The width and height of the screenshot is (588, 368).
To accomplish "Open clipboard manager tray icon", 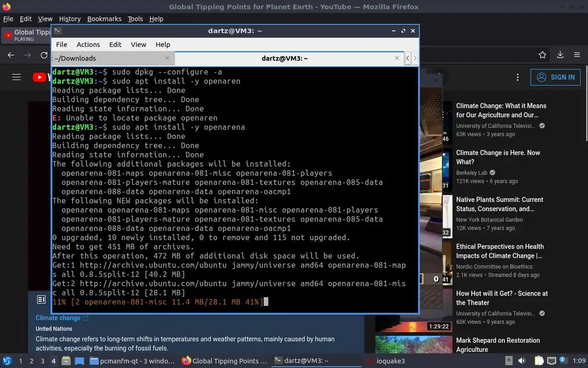I will coord(539,361).
